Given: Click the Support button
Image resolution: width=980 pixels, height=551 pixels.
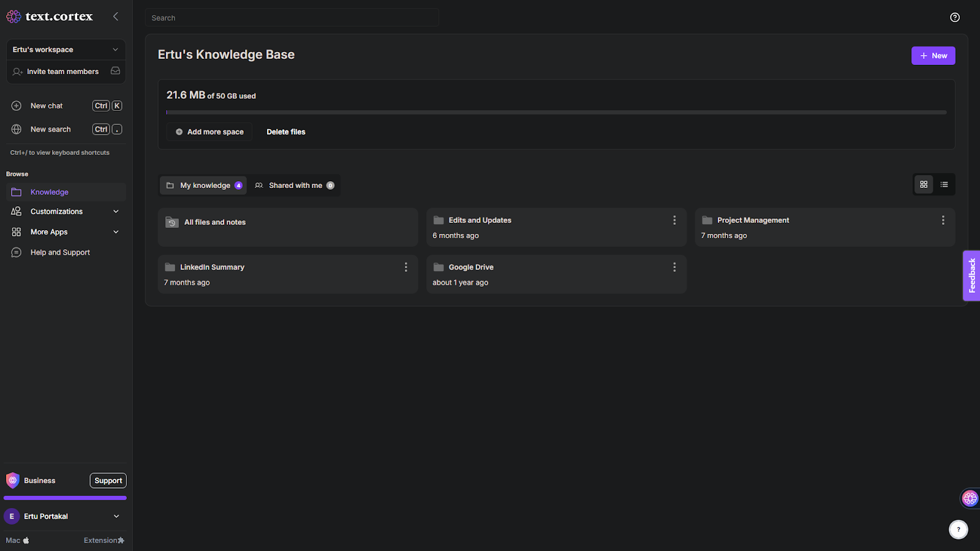Looking at the screenshot, I should point(108,481).
